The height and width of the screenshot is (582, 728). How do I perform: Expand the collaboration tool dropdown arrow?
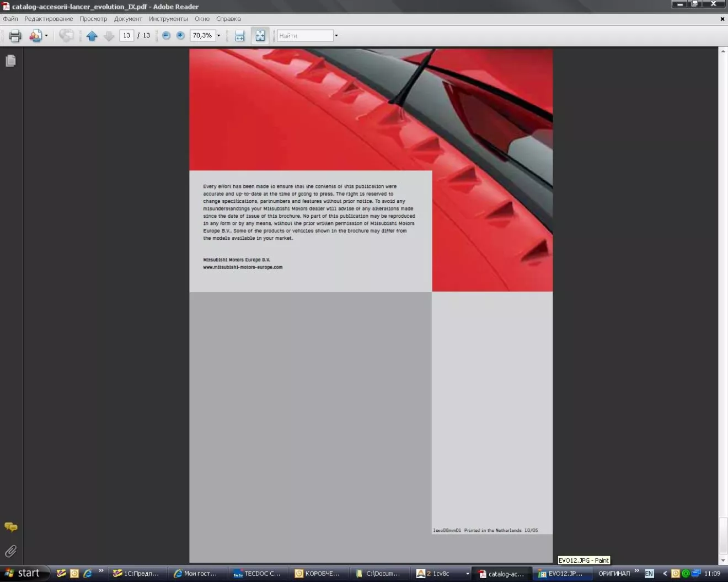[x=46, y=36]
